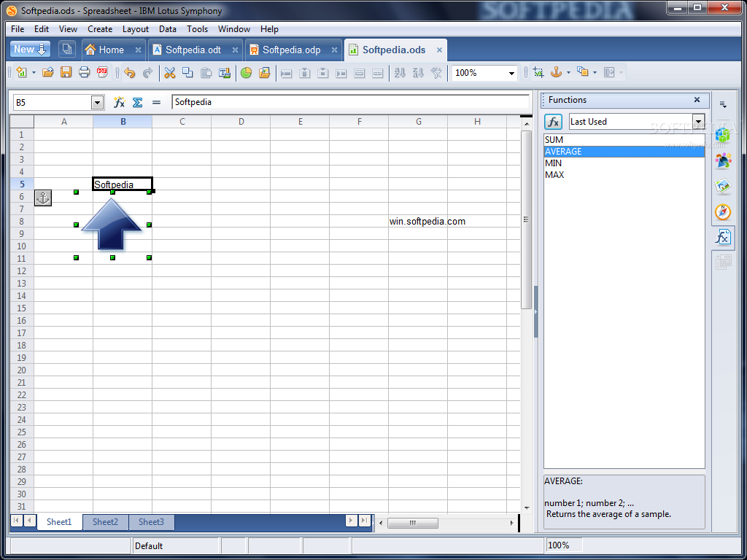This screenshot has height=560, width=747.
Task: Close the Functions panel
Action: click(697, 99)
